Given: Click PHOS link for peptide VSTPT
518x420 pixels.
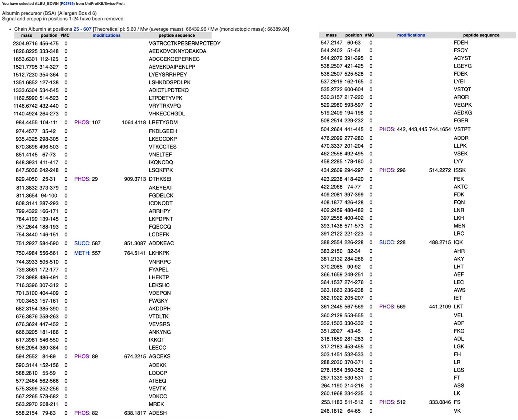Looking at the screenshot, I should tap(386, 129).
